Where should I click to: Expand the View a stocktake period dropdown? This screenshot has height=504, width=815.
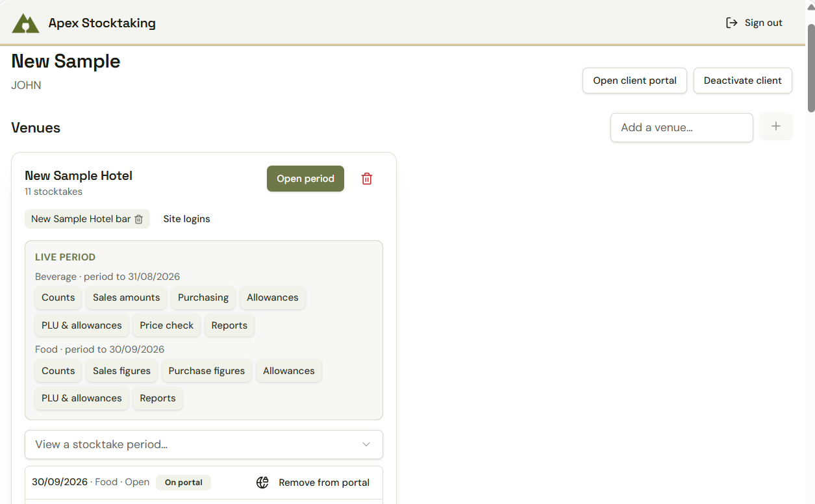[204, 444]
